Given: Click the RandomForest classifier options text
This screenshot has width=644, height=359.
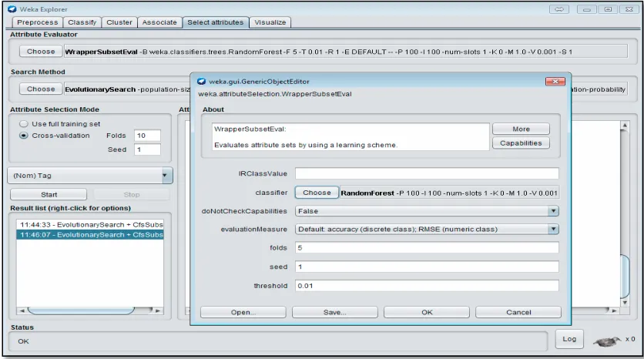Looking at the screenshot, I should tap(449, 193).
